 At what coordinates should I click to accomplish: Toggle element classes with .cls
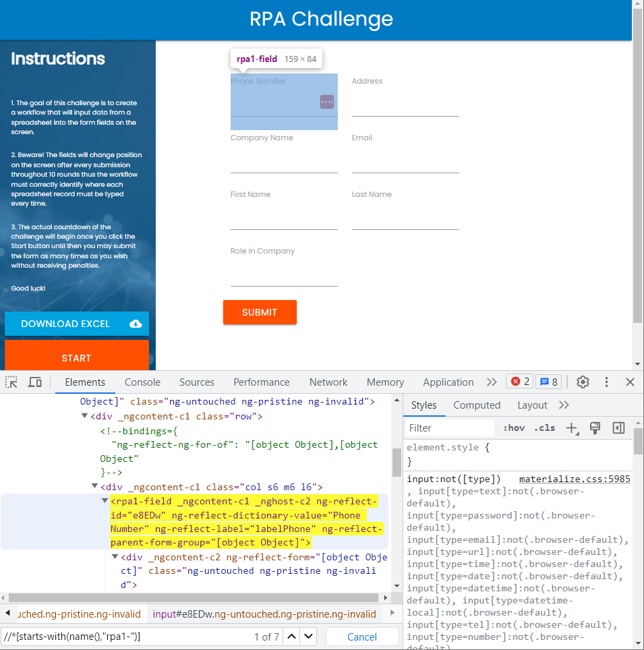(544, 427)
